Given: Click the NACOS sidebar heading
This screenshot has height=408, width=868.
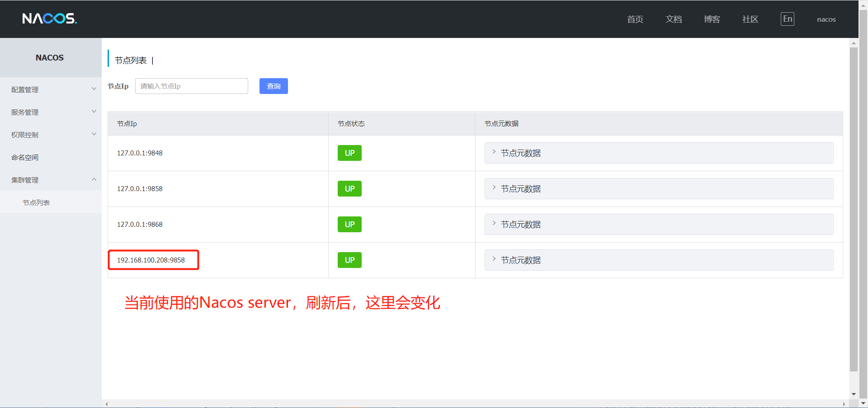Looking at the screenshot, I should [50, 57].
